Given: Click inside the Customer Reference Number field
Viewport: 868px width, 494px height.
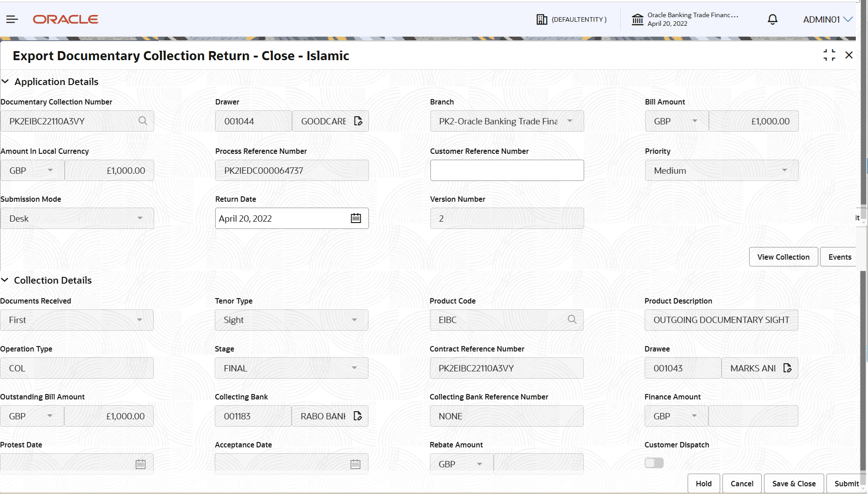Looking at the screenshot, I should (506, 170).
